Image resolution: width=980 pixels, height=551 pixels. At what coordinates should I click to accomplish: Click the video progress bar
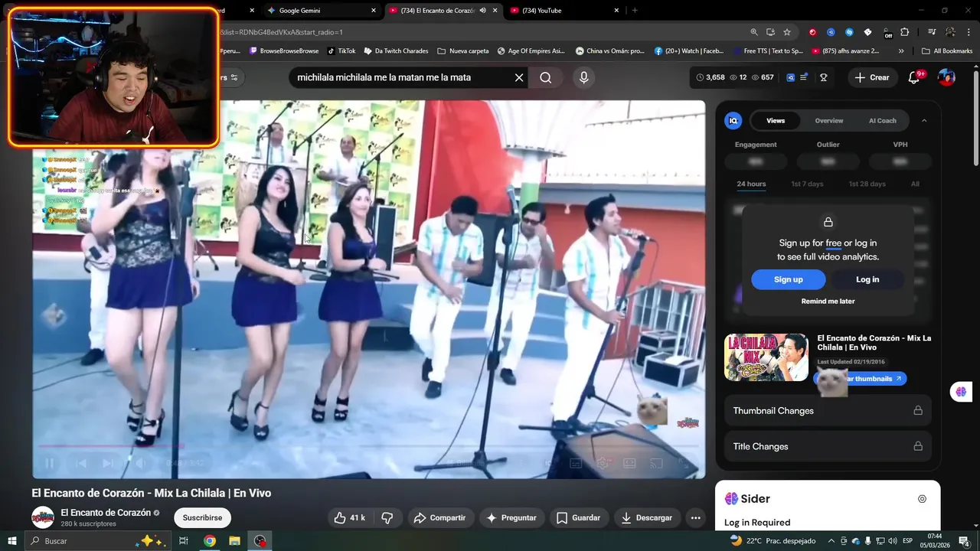pos(368,447)
